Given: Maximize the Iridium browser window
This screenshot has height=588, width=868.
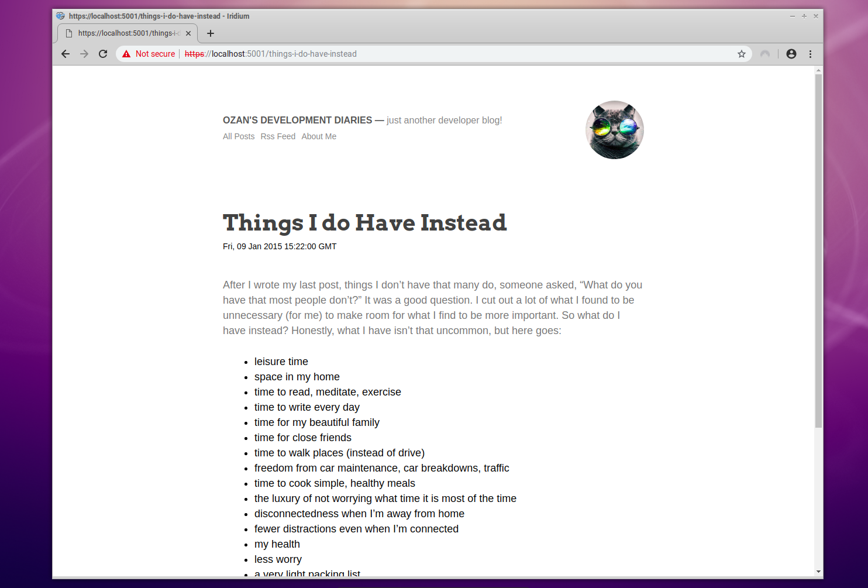Looking at the screenshot, I should (804, 16).
